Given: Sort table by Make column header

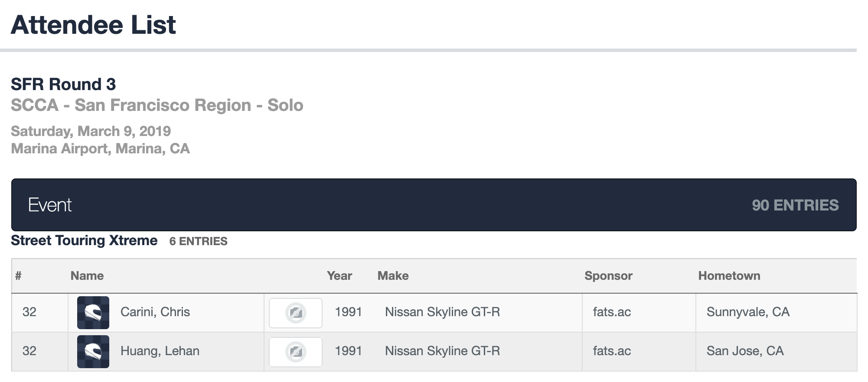Looking at the screenshot, I should pyautogui.click(x=393, y=276).
